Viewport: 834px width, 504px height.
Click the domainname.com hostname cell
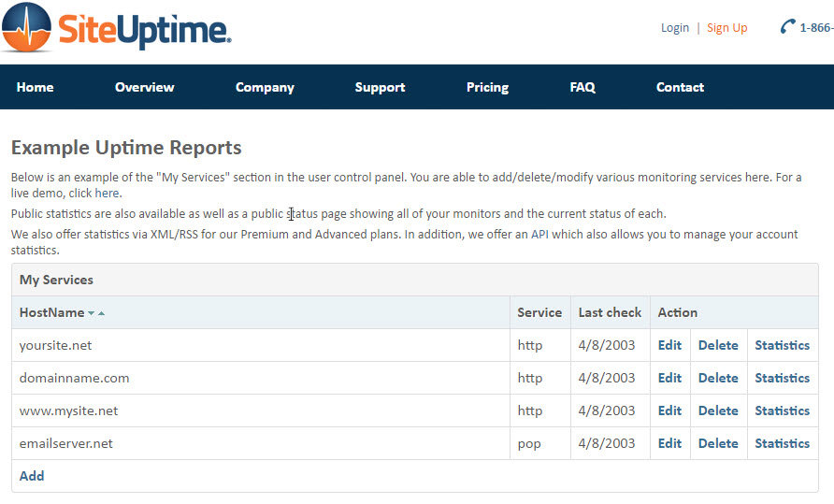[261, 378]
